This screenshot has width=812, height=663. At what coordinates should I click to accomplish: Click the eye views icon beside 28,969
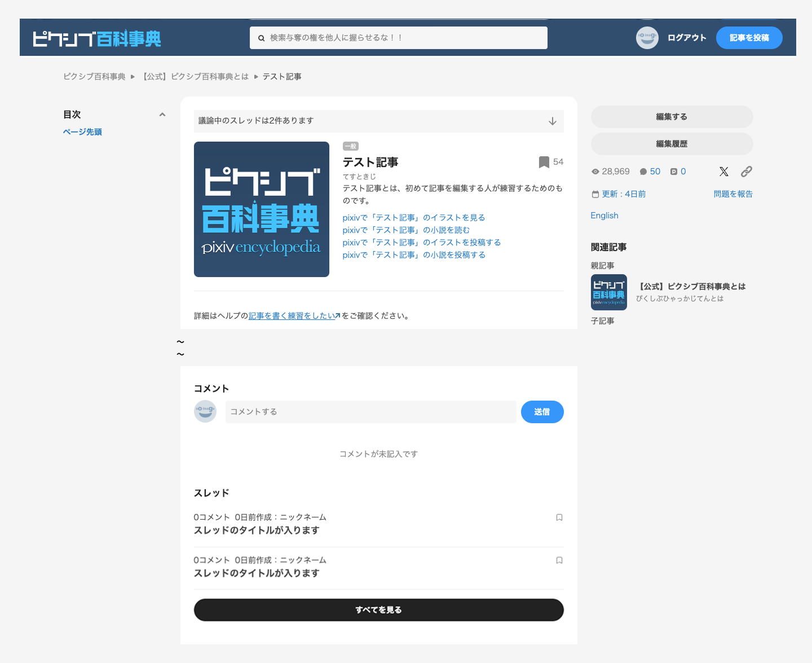coord(595,172)
